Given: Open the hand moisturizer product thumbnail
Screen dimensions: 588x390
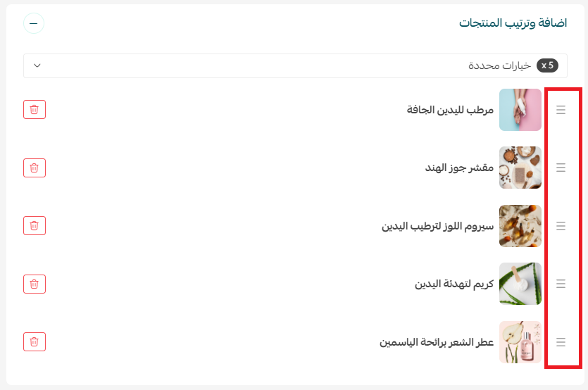Looking at the screenshot, I should (520, 110).
